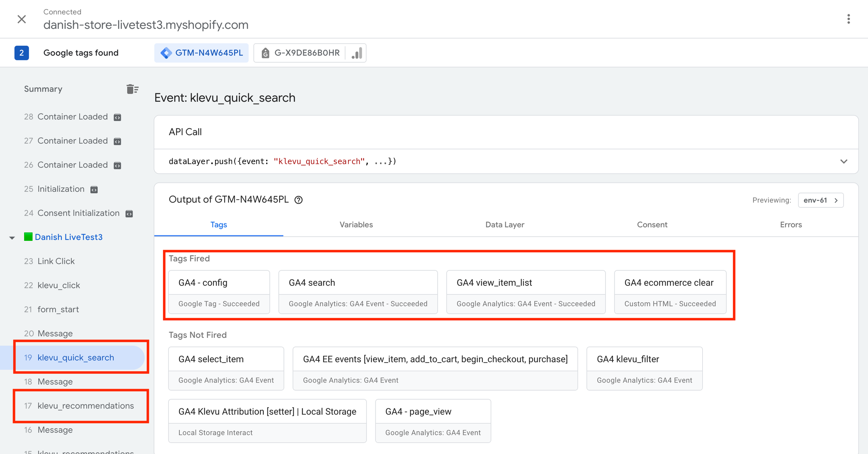Open the analytics bar chart icon
The image size is (868, 454).
[356, 53]
